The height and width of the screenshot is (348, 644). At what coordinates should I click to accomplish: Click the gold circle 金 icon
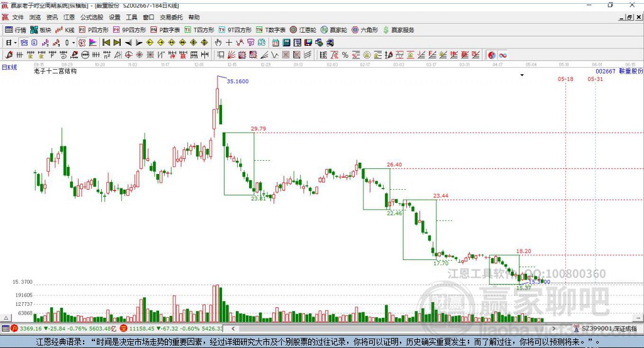[367, 55]
